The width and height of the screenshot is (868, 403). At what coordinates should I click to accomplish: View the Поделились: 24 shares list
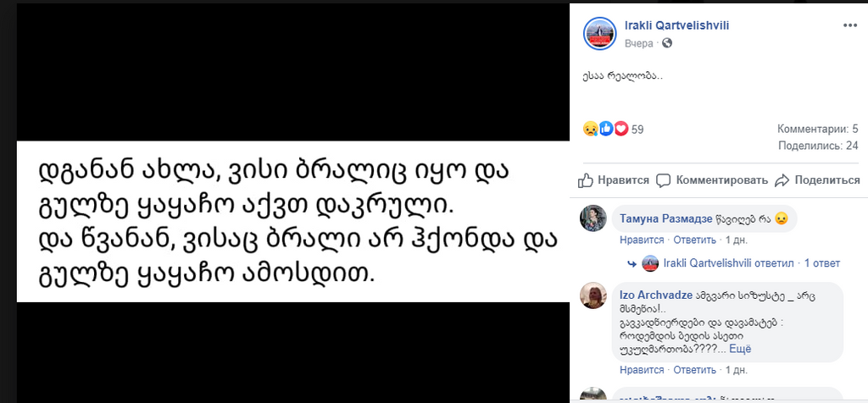pyautogui.click(x=818, y=146)
